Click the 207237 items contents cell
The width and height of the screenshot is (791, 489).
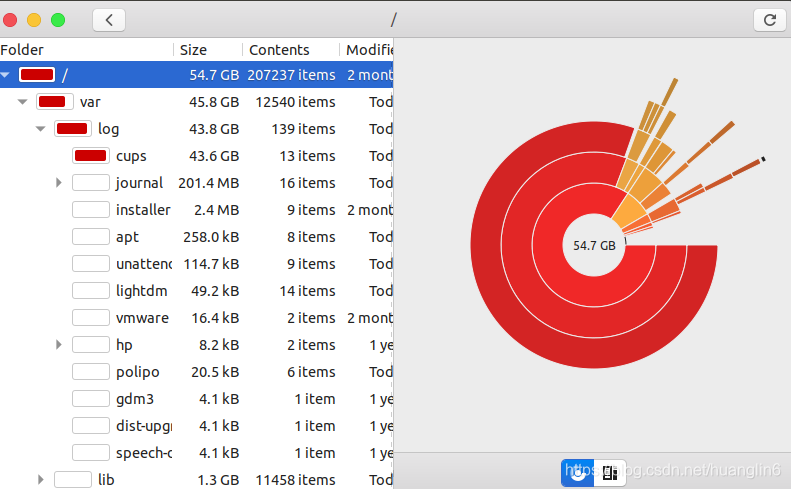[291, 75]
